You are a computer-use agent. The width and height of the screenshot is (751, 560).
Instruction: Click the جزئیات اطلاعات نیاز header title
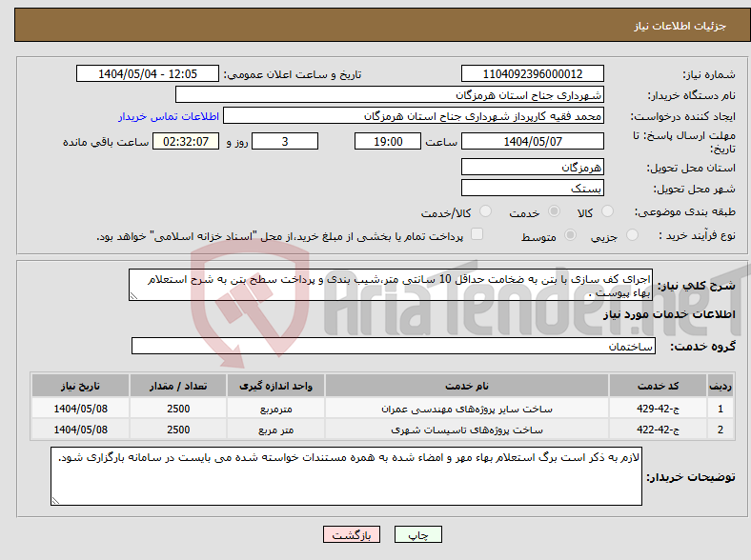coord(680,26)
